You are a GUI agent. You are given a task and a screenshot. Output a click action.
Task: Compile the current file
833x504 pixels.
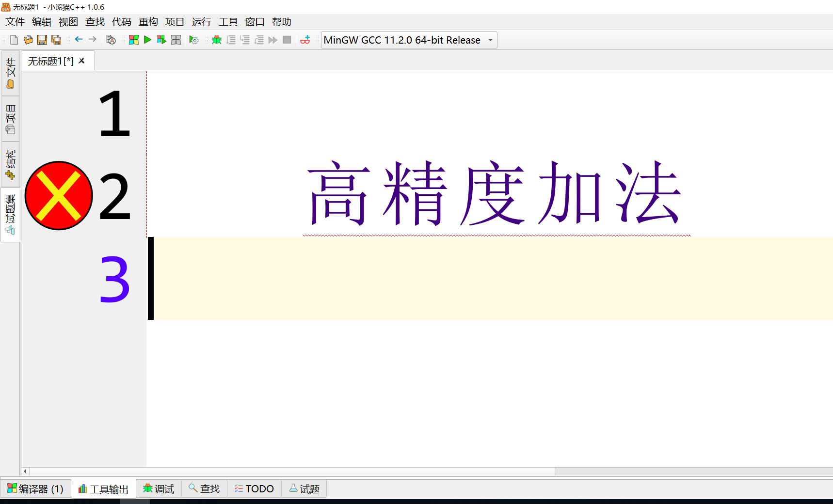tap(133, 40)
